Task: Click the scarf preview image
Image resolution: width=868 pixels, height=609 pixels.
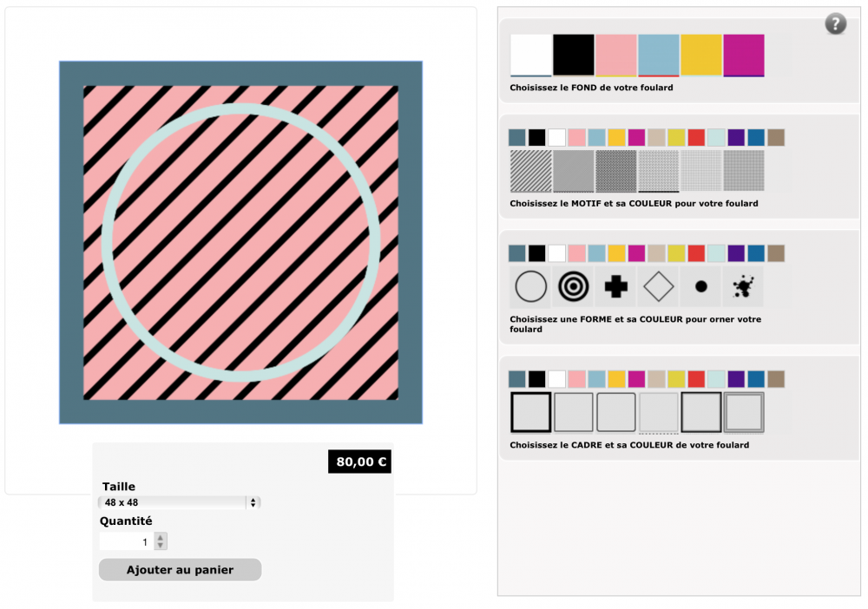Action: tap(240, 242)
